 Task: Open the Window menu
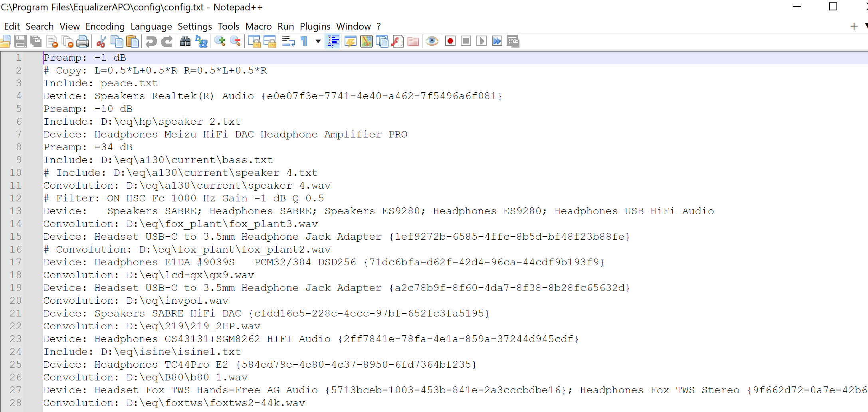[353, 26]
